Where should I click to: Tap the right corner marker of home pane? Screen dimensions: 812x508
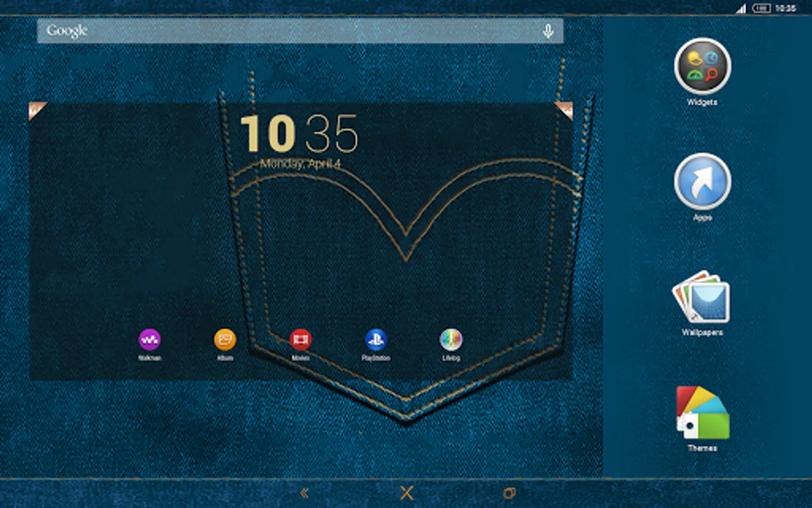click(x=564, y=111)
